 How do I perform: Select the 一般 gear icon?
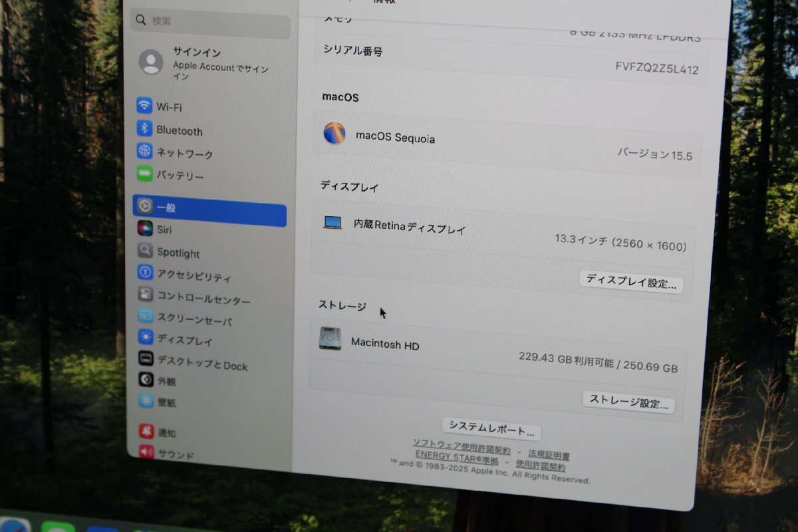click(144, 206)
